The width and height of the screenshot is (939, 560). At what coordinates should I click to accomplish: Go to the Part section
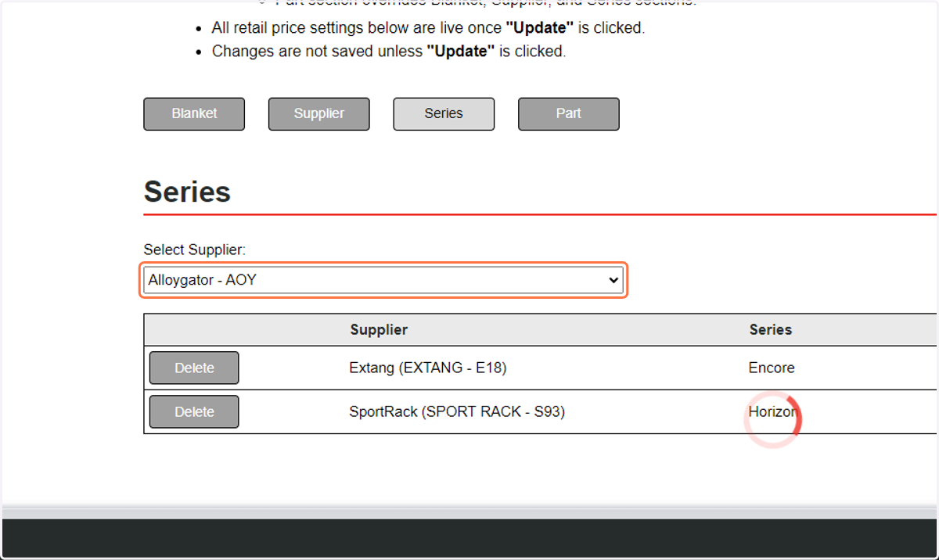tap(569, 113)
